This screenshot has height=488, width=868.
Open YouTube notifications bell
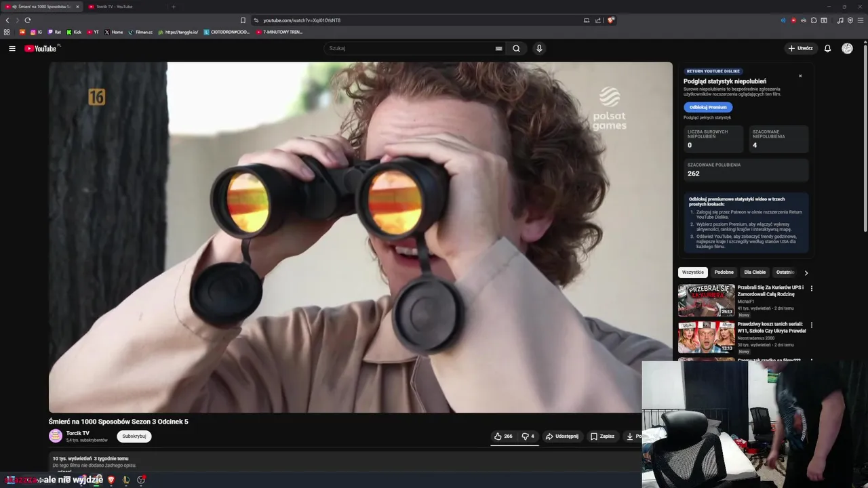click(x=827, y=48)
